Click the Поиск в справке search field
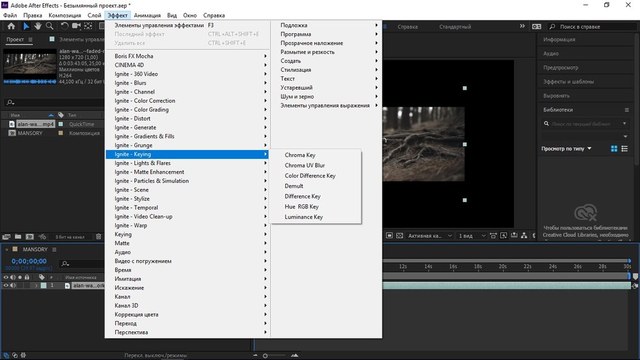This screenshot has width=640, height=360. pyautogui.click(x=593, y=27)
